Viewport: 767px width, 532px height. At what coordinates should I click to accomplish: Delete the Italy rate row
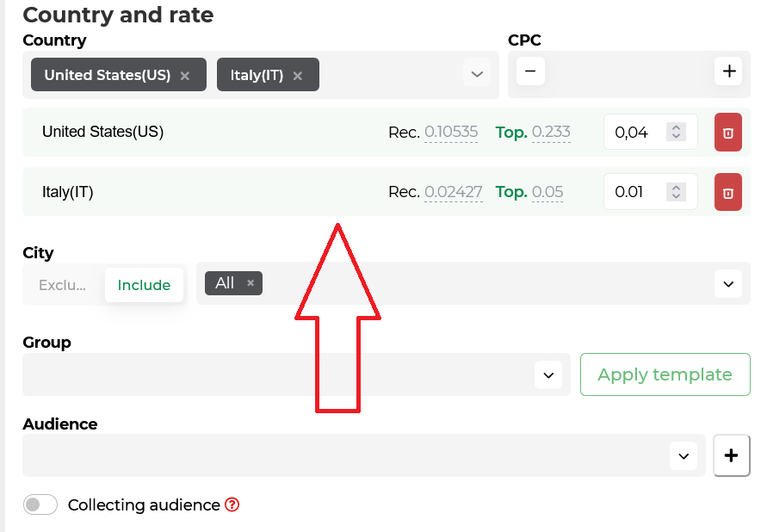728,192
